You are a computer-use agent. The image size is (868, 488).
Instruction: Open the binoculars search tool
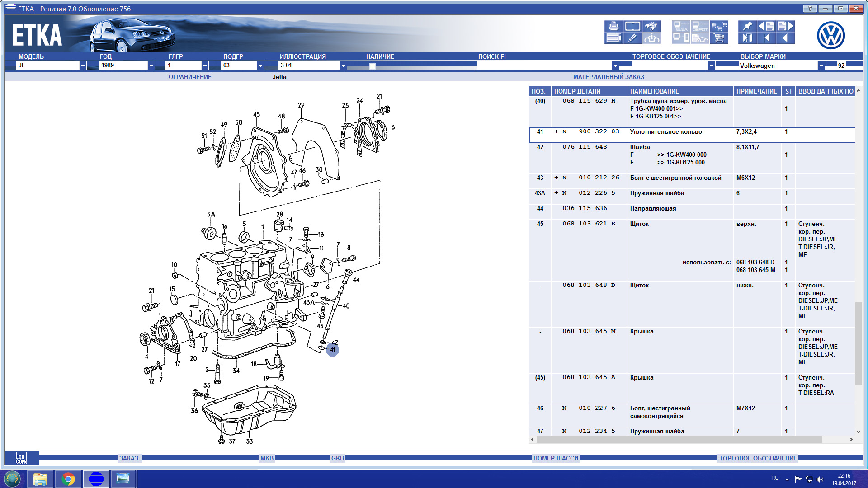click(x=651, y=26)
